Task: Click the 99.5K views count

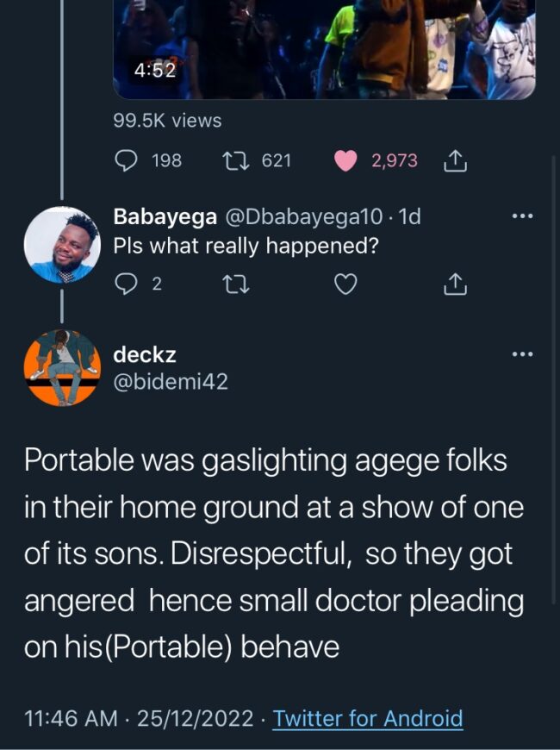Action: click(167, 121)
